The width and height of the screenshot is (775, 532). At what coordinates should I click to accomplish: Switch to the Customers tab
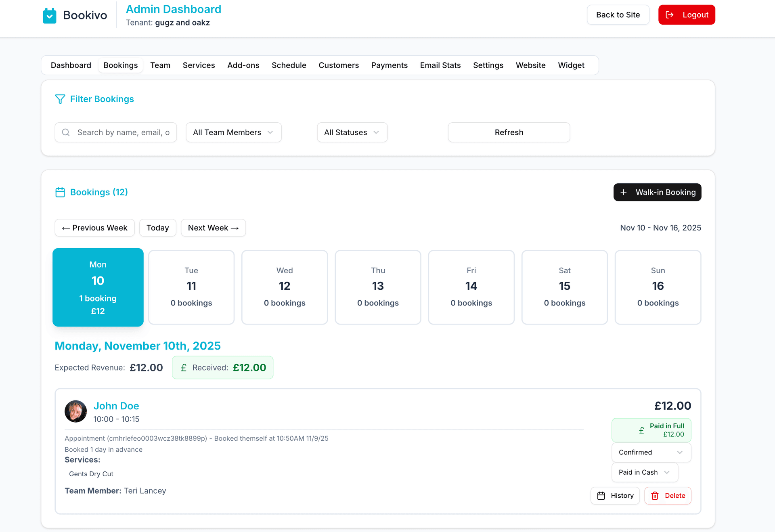tap(339, 65)
